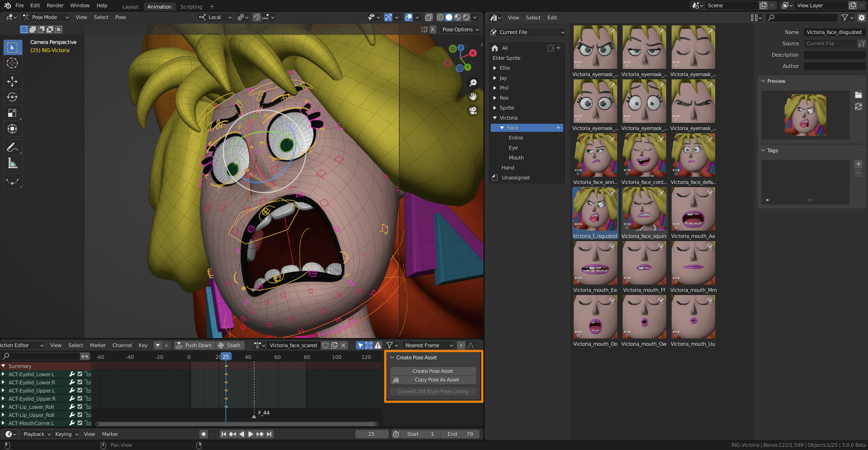Open the Pose menu in the viewport header

(120, 17)
